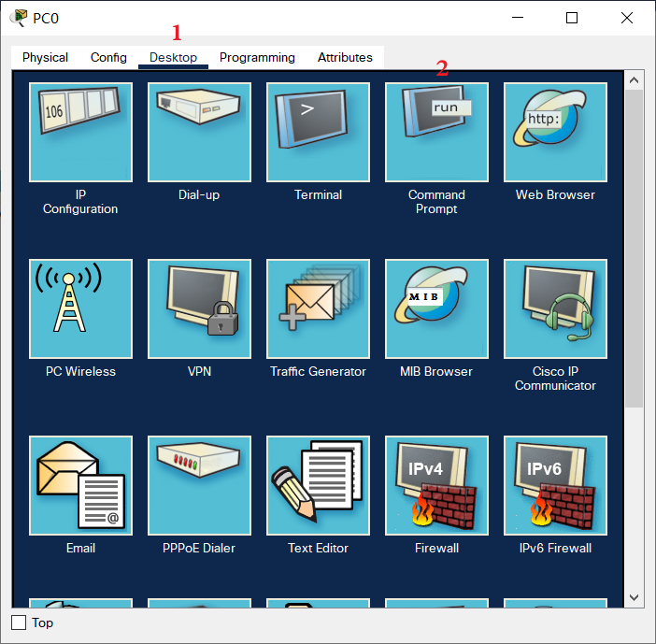Screen dimensions: 656x644
Task: Launch the PPPoE Dialer app
Action: pyautogui.click(x=200, y=485)
